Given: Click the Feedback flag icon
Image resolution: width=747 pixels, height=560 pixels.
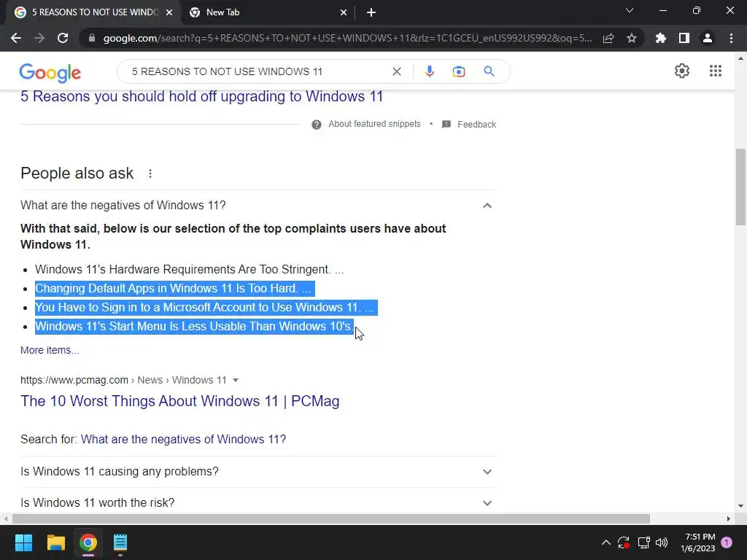Looking at the screenshot, I should click(x=446, y=124).
